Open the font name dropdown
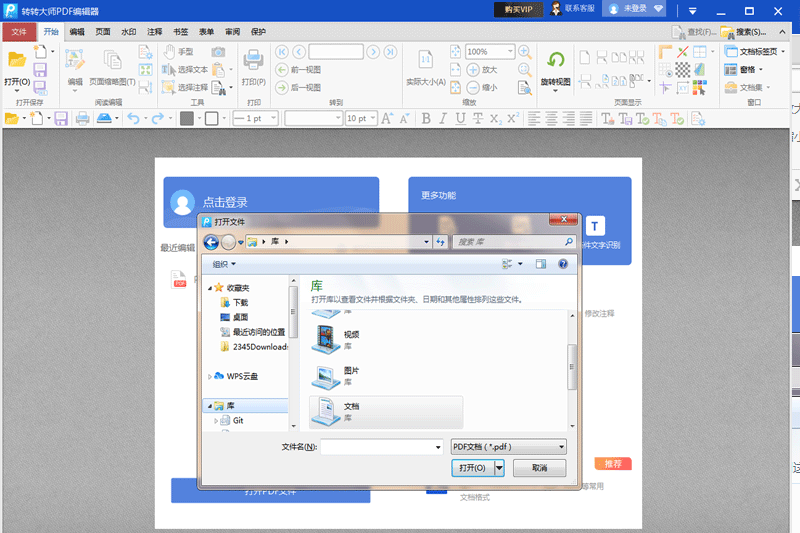 [338, 118]
